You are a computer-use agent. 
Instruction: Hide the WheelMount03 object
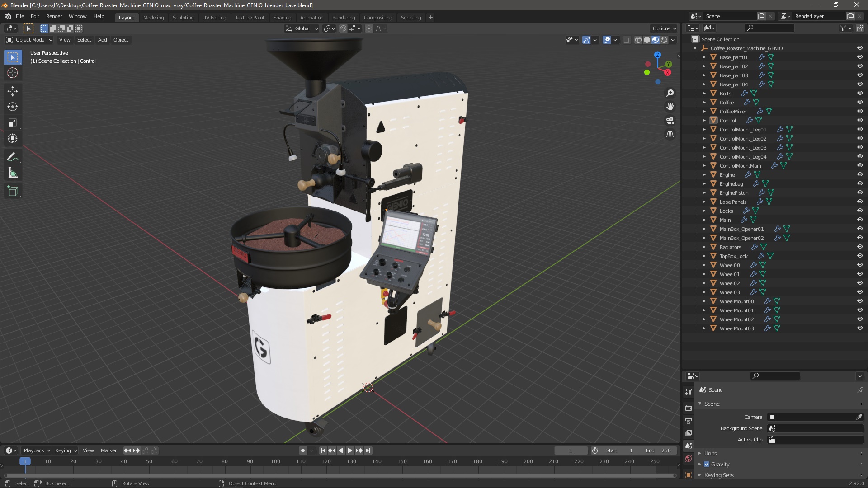tap(860, 328)
